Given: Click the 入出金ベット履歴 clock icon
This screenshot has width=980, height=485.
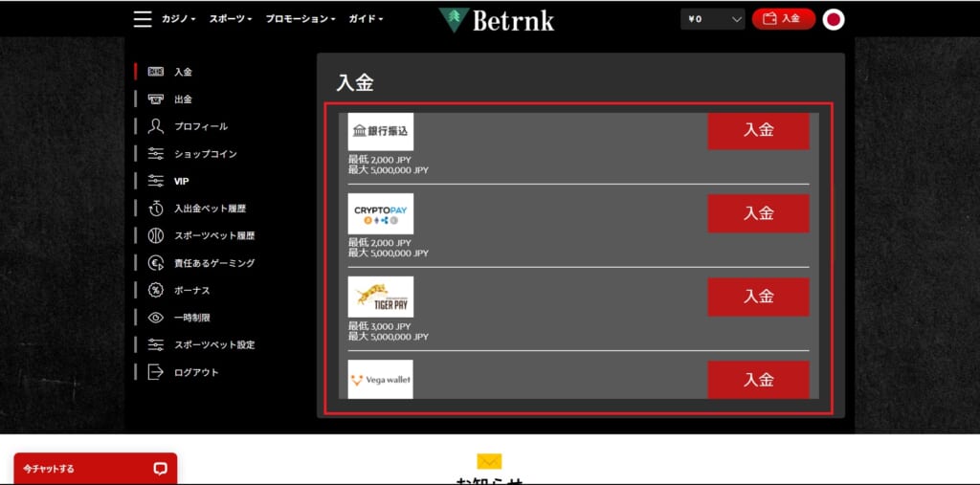Looking at the screenshot, I should tap(156, 209).
